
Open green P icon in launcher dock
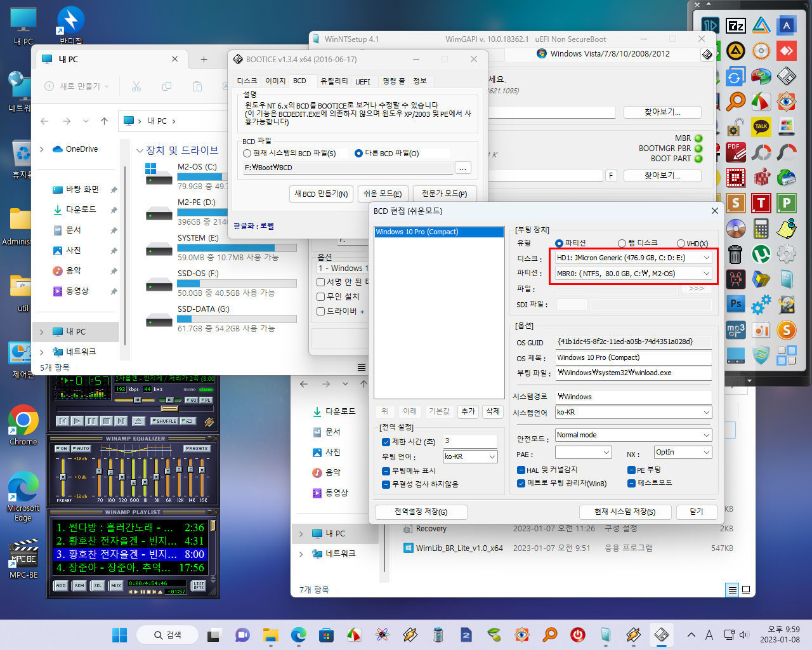click(x=787, y=202)
